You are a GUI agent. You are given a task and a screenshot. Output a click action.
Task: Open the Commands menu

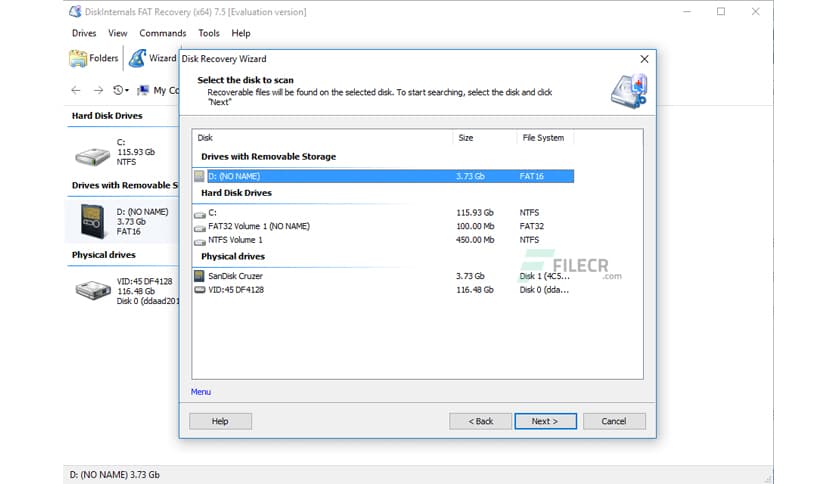163,33
